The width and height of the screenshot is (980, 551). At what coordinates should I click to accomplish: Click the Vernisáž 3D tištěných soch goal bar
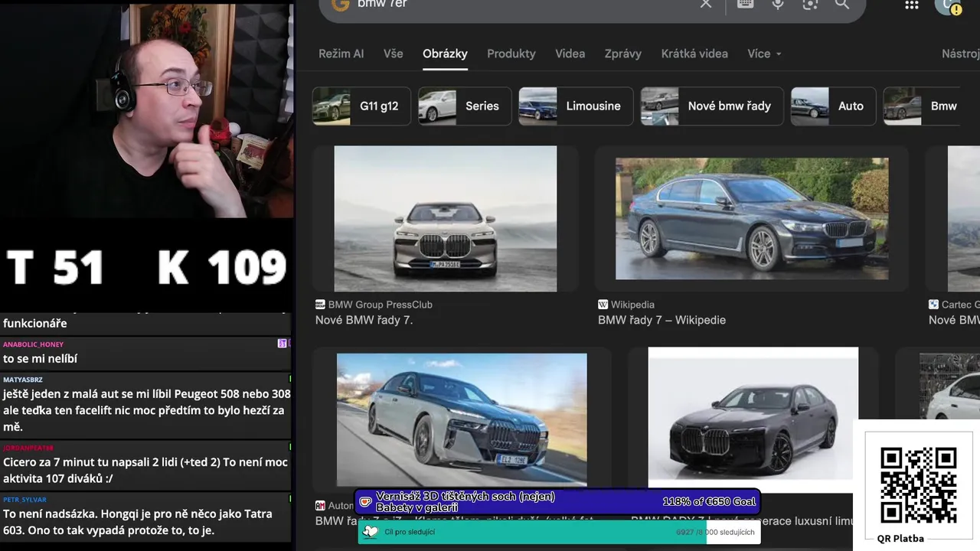557,502
